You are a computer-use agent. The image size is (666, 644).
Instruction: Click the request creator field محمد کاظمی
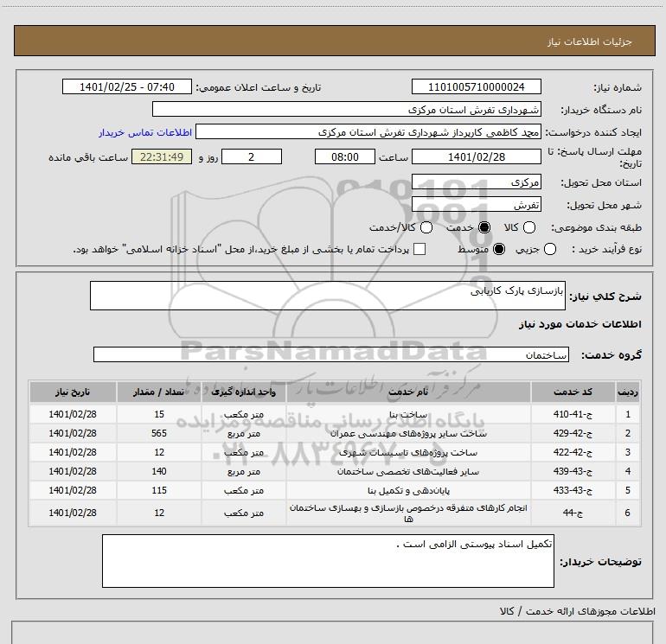click(x=368, y=132)
